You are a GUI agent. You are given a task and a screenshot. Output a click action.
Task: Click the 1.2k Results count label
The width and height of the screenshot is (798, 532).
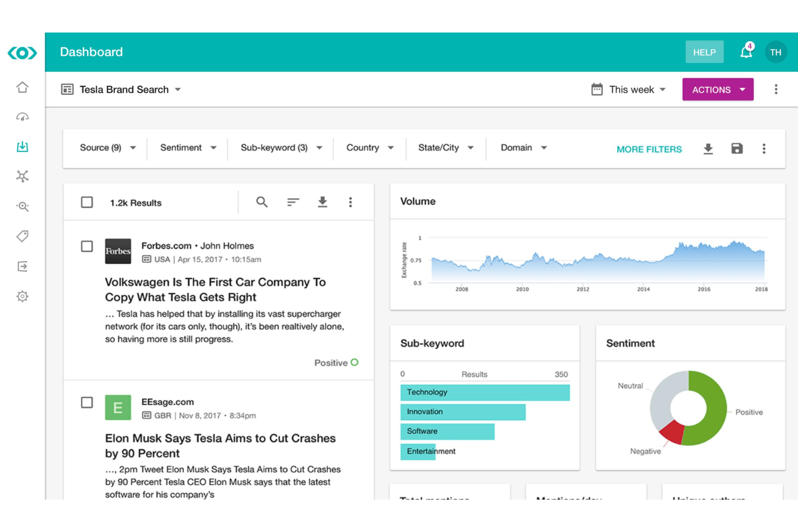pyautogui.click(x=136, y=203)
